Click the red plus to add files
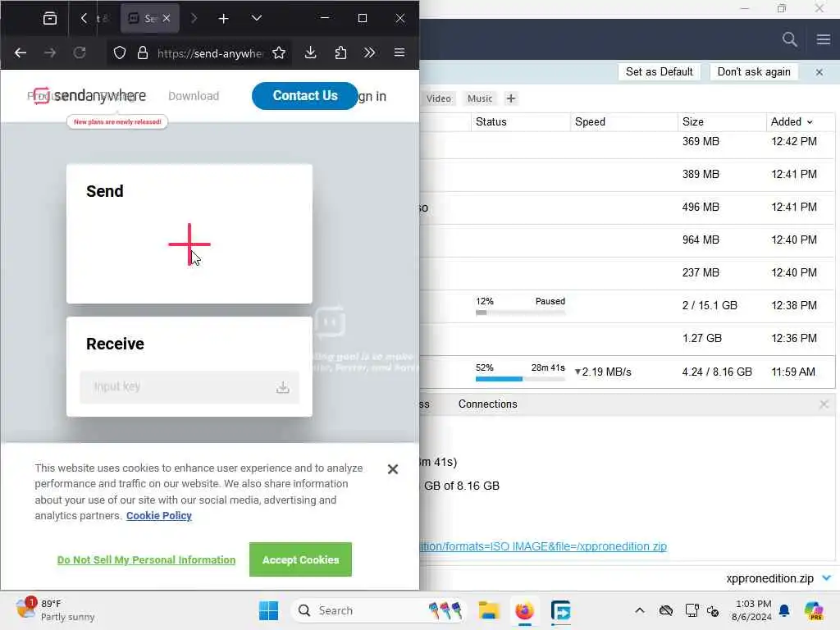The width and height of the screenshot is (840, 630). [189, 244]
